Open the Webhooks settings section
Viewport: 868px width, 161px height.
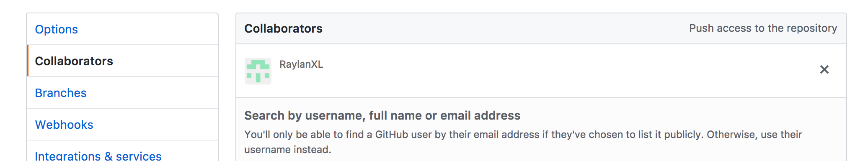click(x=64, y=125)
